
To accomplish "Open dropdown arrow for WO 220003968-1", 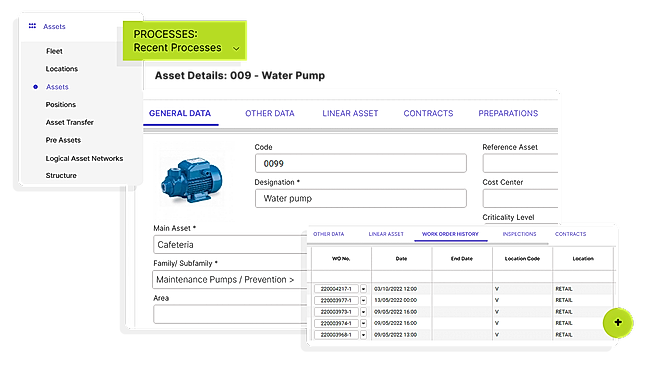I will 363,335.
